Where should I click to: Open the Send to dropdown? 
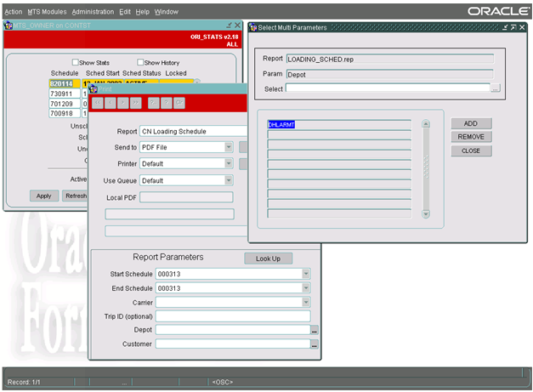click(229, 147)
